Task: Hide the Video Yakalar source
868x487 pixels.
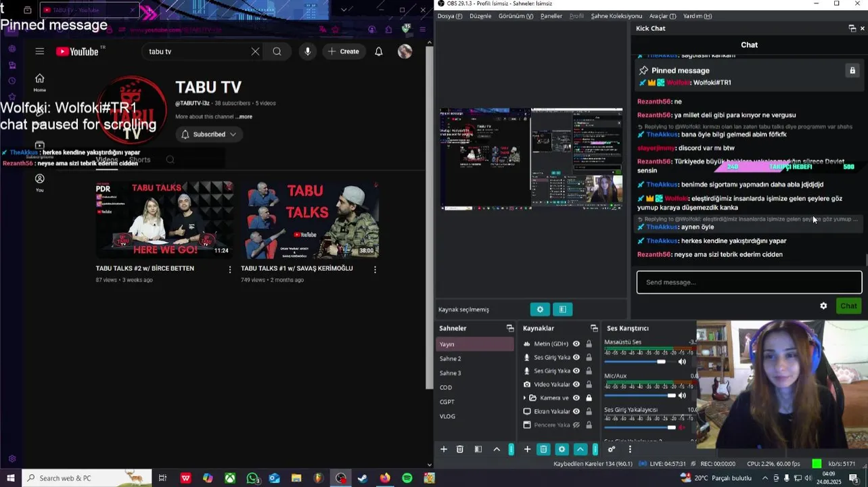Action: tap(576, 384)
